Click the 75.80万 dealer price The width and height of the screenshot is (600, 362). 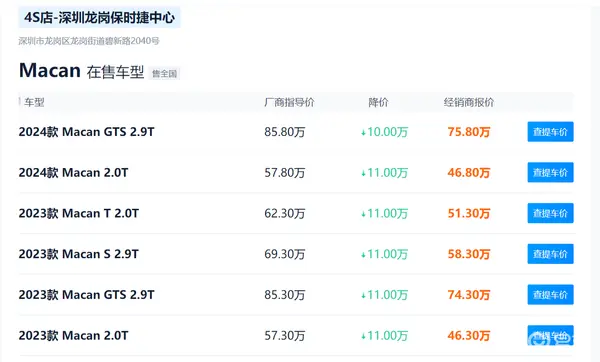[469, 132]
